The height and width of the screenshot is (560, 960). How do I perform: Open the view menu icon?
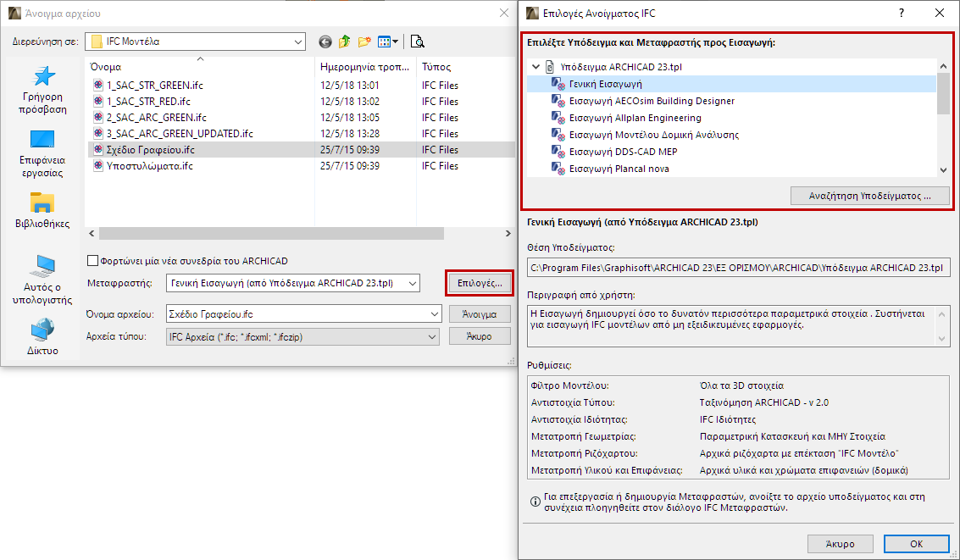click(387, 42)
